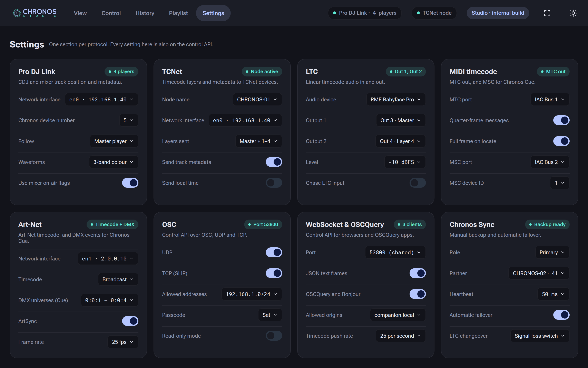Enable Chase LTC input
Image resolution: width=588 pixels, height=368 pixels.
coord(418,183)
